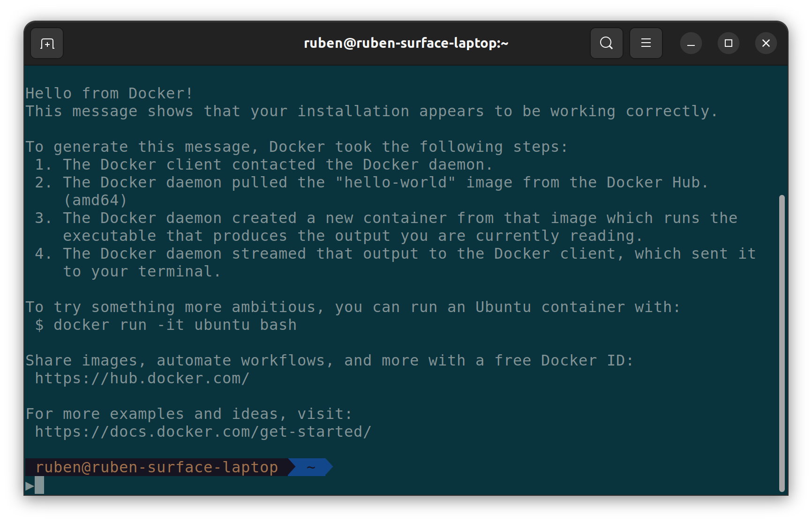Click the "Docker ID:" text
Screen dimensions: 812x522
click(587, 360)
